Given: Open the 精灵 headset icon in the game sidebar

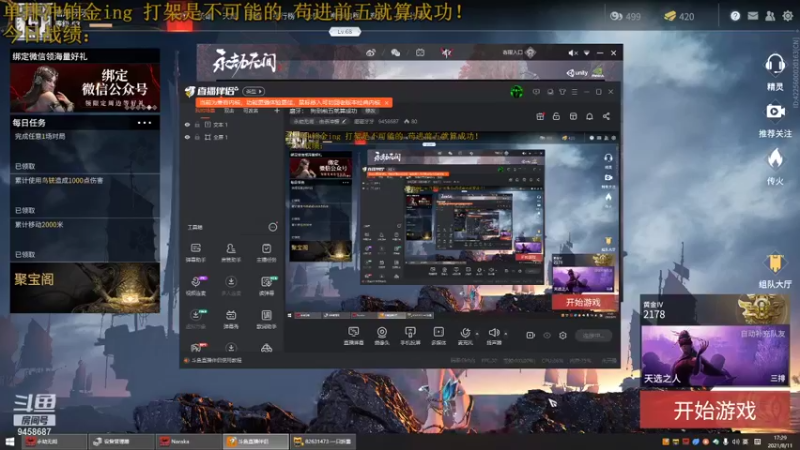Looking at the screenshot, I should click(x=775, y=65).
